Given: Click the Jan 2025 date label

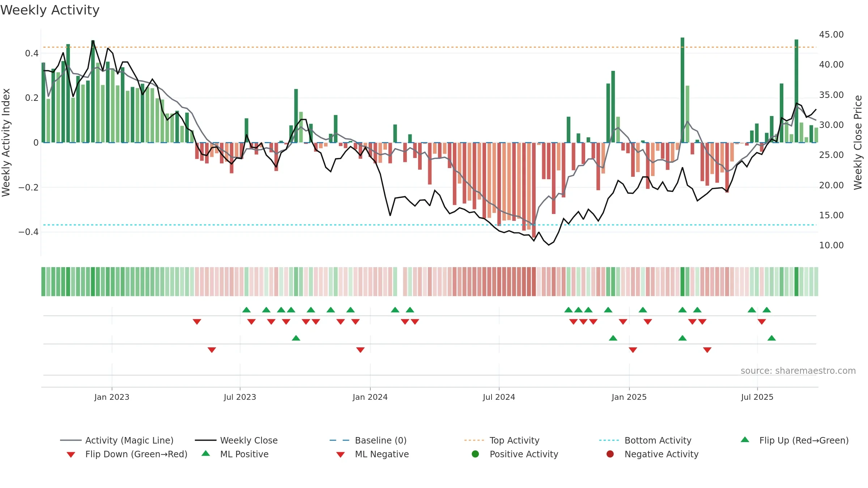Looking at the screenshot, I should click(x=629, y=397).
